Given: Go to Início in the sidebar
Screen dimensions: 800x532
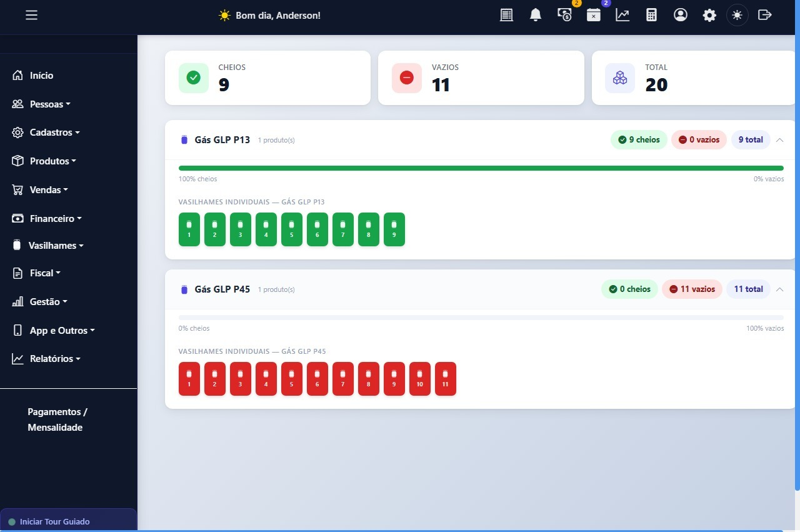Looking at the screenshot, I should coord(41,75).
